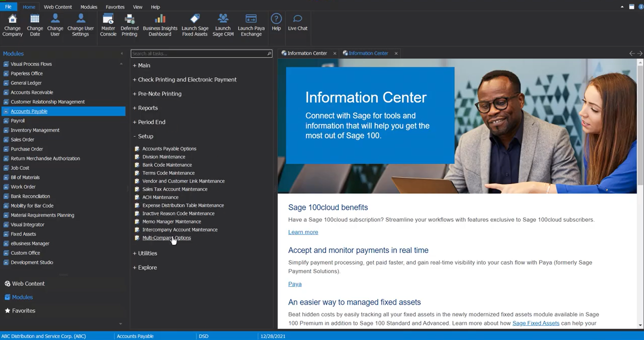This screenshot has width=644, height=340.
Task: Click the Modules pane icon at bottom
Action: click(7, 297)
